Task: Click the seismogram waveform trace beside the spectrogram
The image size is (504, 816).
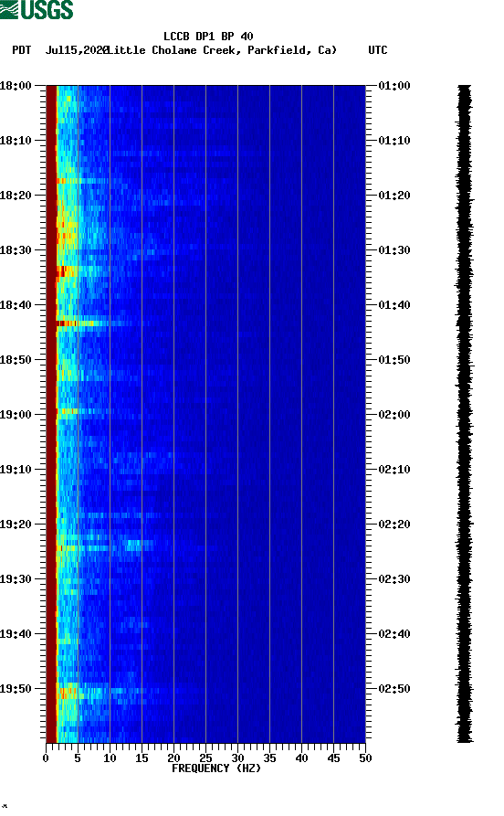Action: click(x=465, y=414)
